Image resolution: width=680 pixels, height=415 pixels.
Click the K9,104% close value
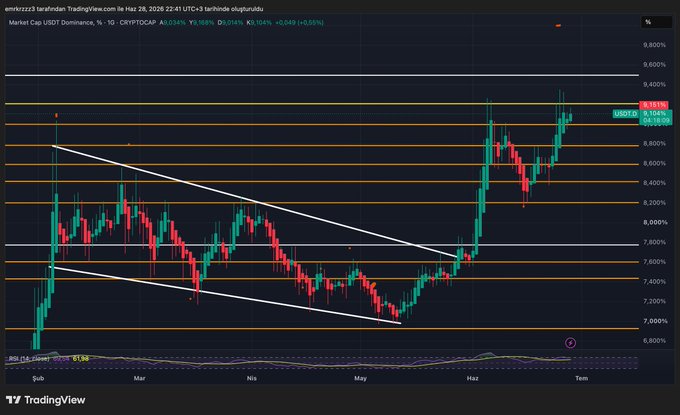point(259,23)
